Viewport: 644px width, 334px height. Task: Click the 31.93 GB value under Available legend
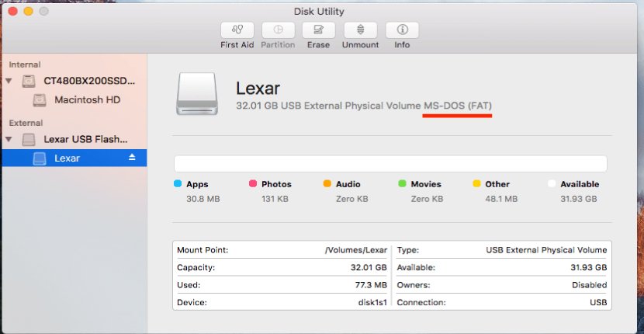[578, 199]
